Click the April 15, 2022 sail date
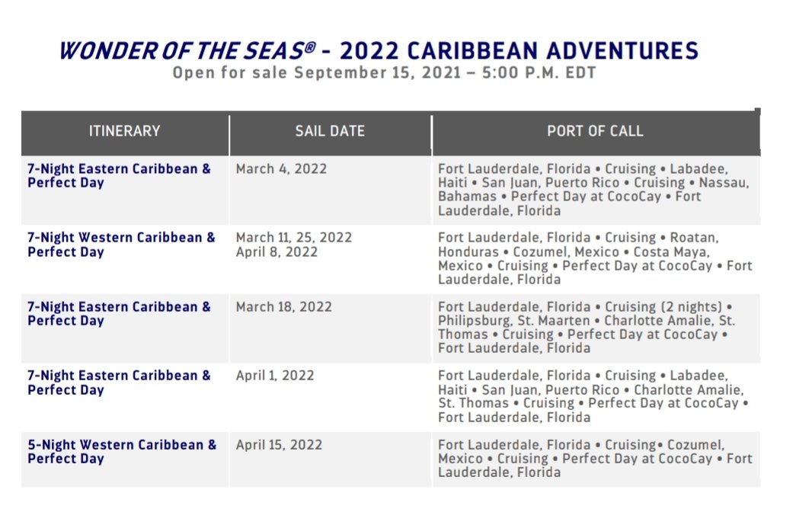The height and width of the screenshot is (509, 812). click(279, 445)
